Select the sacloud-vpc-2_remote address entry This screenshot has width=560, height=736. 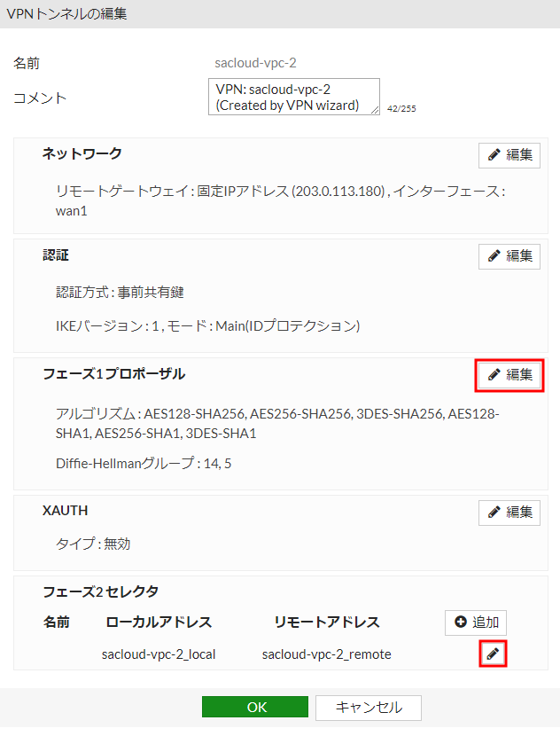click(327, 654)
